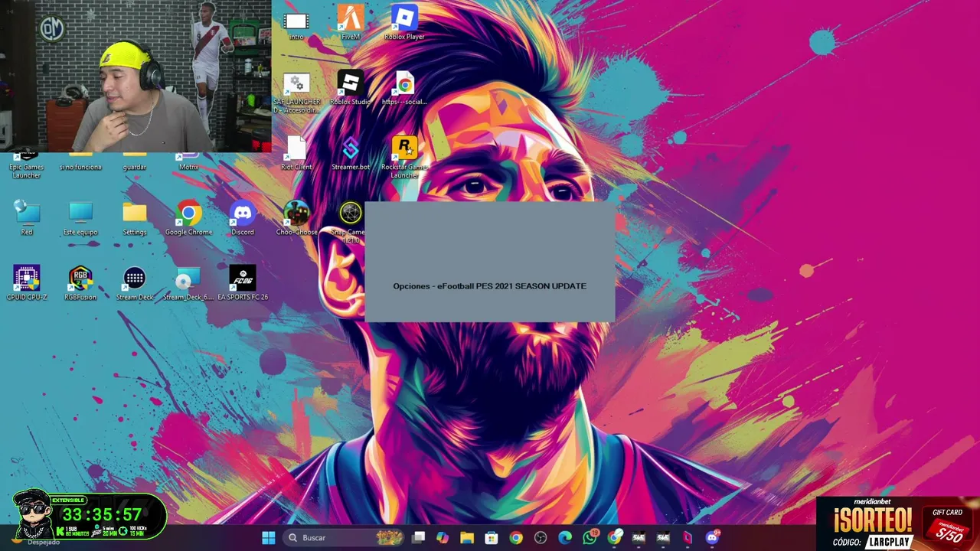Image resolution: width=980 pixels, height=551 pixels.
Task: Open the Snap Camera desktop shortcut
Action: pyautogui.click(x=351, y=214)
